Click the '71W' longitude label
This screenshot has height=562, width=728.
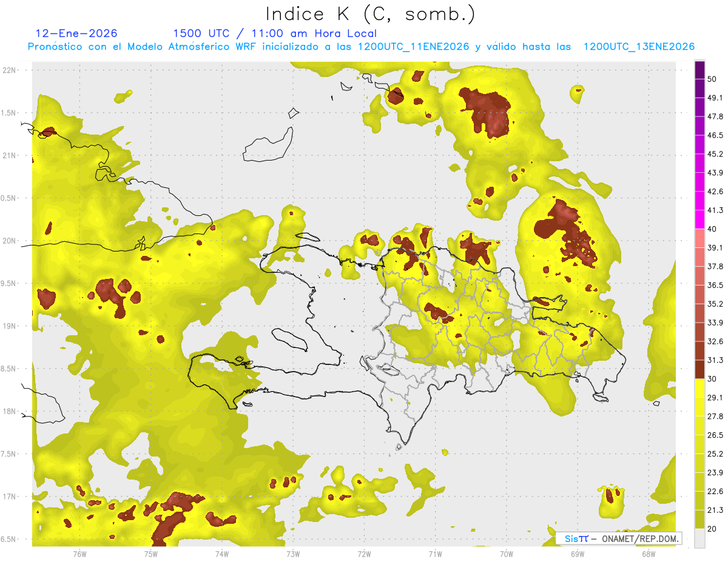(x=435, y=554)
